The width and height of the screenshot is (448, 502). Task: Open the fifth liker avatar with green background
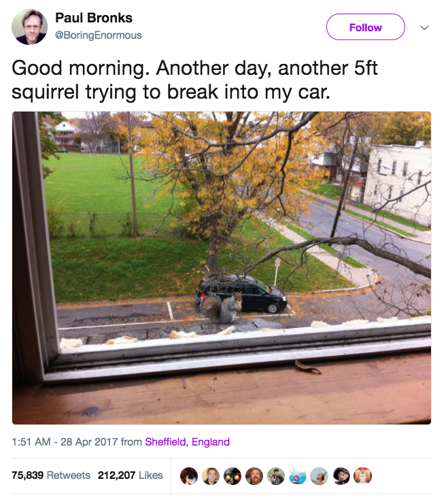pos(276,475)
